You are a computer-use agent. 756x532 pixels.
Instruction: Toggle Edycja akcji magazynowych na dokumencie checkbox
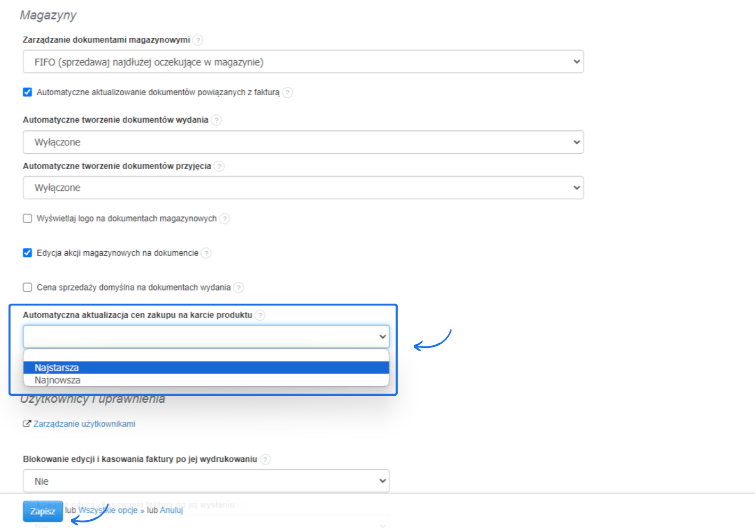(28, 253)
